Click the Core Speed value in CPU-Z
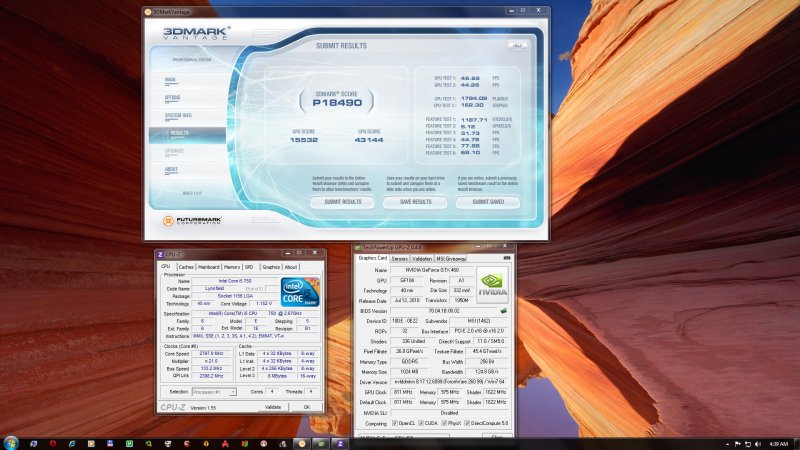Image resolution: width=800 pixels, height=450 pixels. point(212,353)
